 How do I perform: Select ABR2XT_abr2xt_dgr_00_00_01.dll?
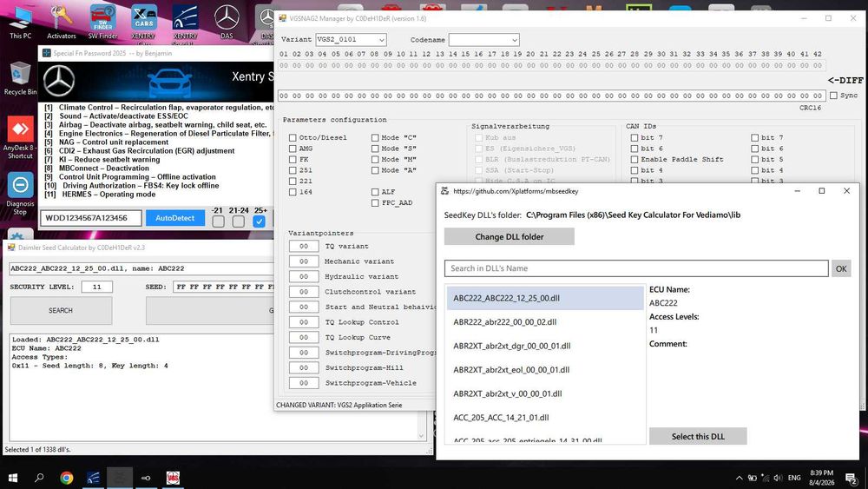545,346
